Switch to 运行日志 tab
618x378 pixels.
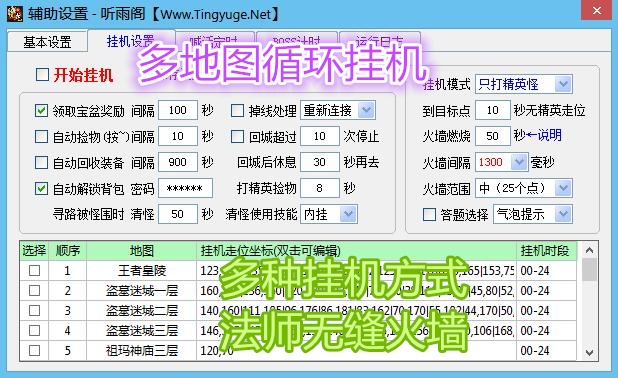tap(380, 40)
